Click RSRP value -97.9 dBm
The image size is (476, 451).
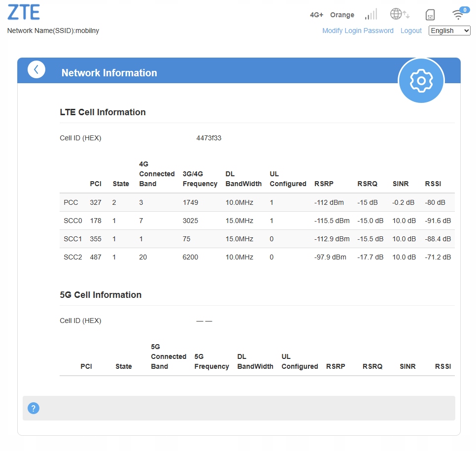330,257
